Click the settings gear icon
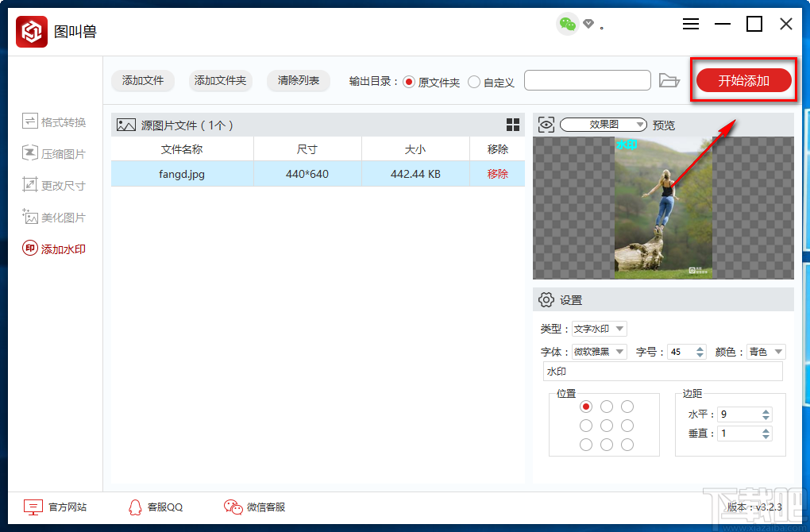 546,299
